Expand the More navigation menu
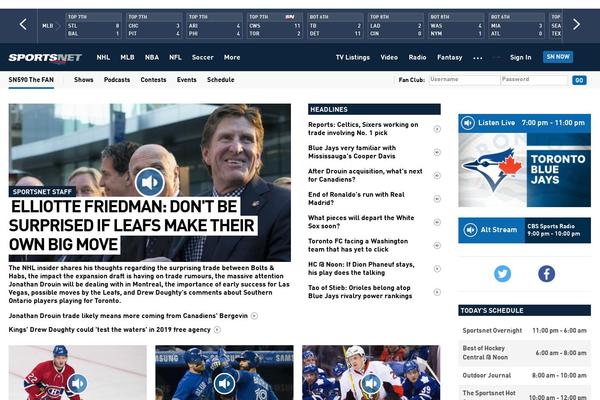Viewport: 600px width, 400px height. 232,57
